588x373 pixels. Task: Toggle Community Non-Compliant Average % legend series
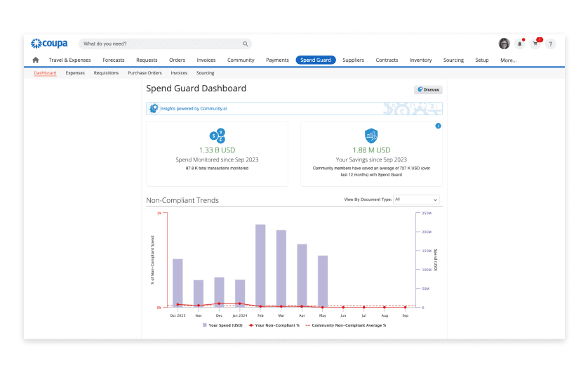347,325
